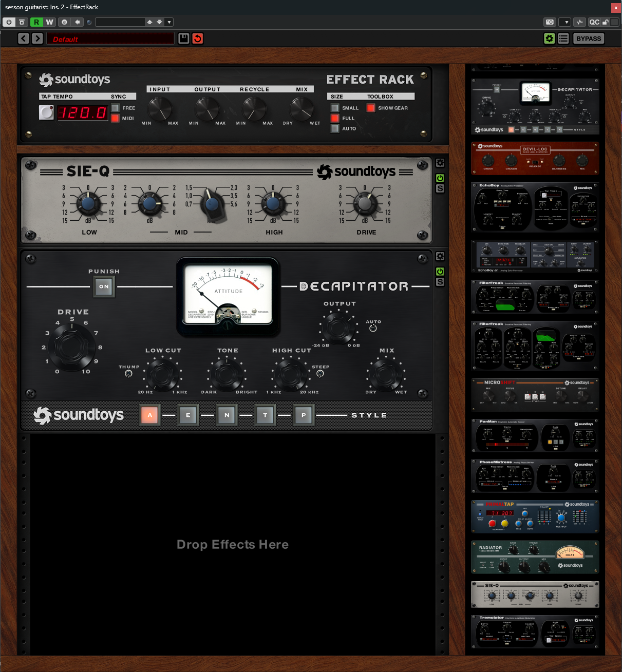Click the 120.0 tempo display
The height and width of the screenshot is (672, 622).
82,112
